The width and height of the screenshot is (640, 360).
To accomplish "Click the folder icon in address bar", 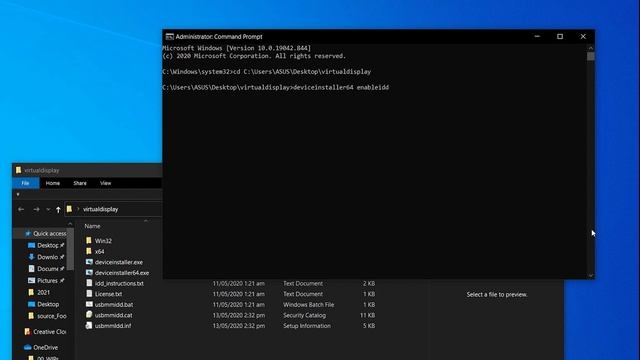I will 69,209.
